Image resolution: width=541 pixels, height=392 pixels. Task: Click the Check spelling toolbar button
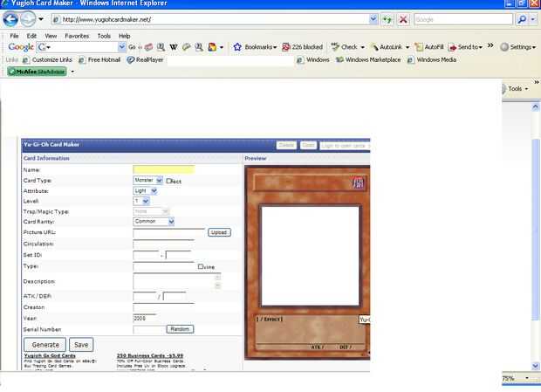tap(347, 47)
